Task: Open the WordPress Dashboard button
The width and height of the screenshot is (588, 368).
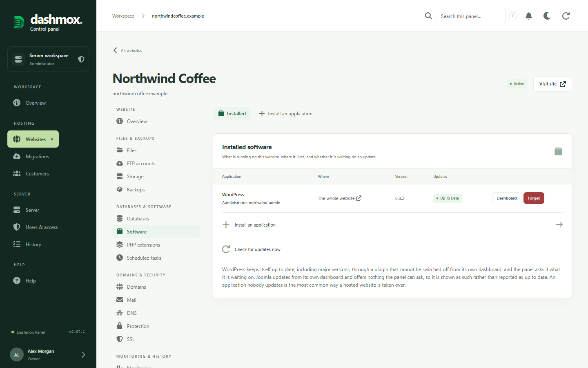Action: tap(507, 198)
